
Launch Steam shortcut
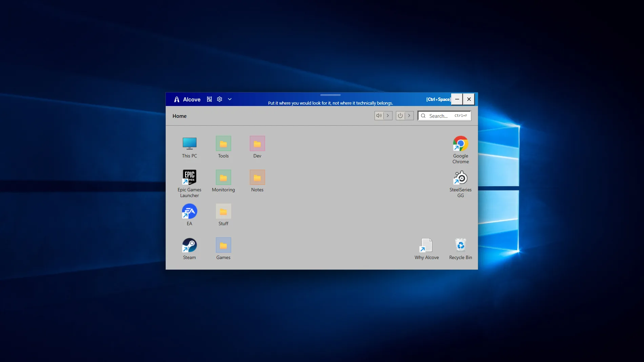coord(189,249)
